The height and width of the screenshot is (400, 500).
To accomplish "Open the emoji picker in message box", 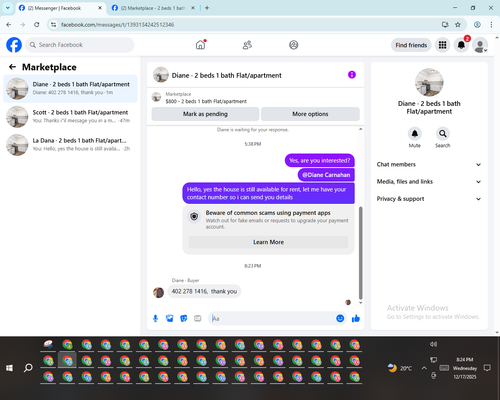I will click(x=340, y=318).
